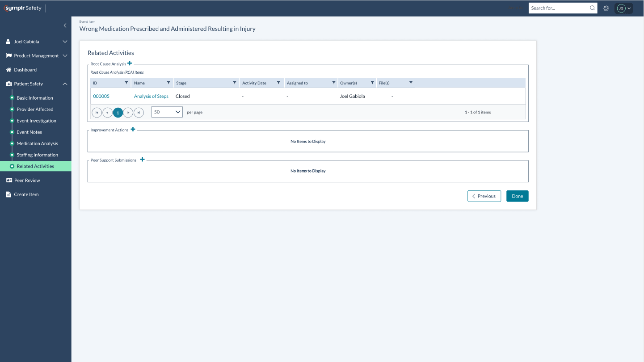This screenshot has height=362, width=644.
Task: Open the Name column filter
Action: [x=168, y=83]
